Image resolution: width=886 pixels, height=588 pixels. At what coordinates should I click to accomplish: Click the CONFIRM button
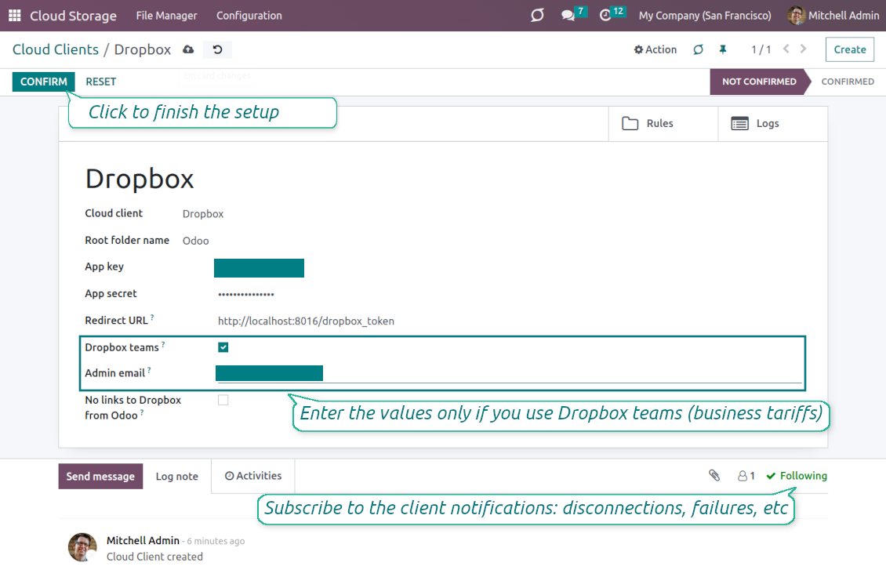[43, 82]
